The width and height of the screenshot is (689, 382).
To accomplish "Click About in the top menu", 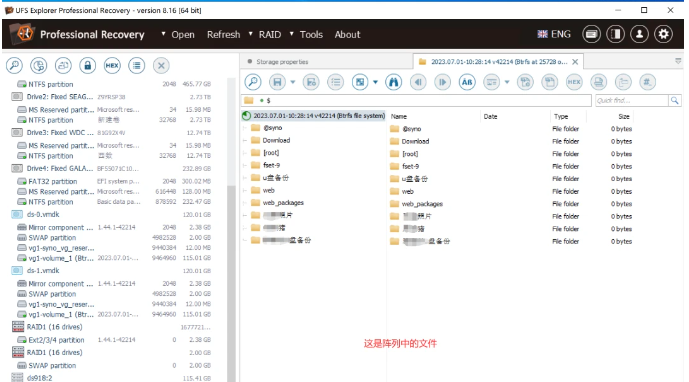I will (347, 34).
